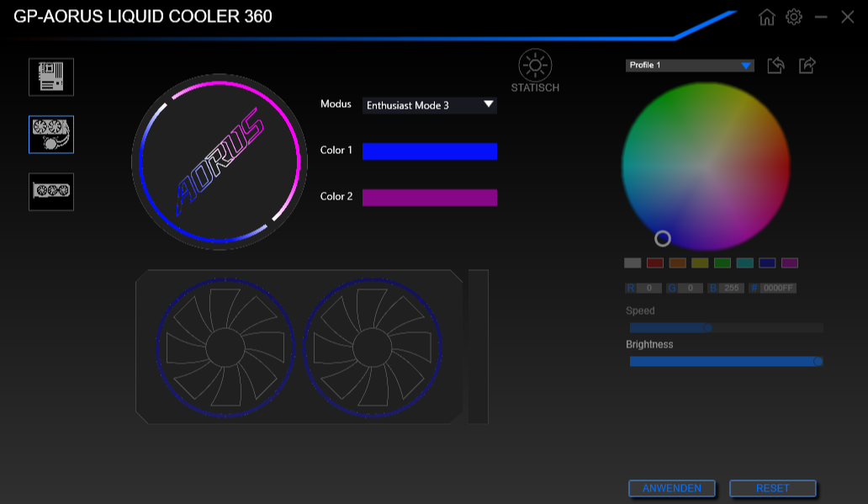
Task: Click the RESET button
Action: (x=773, y=489)
